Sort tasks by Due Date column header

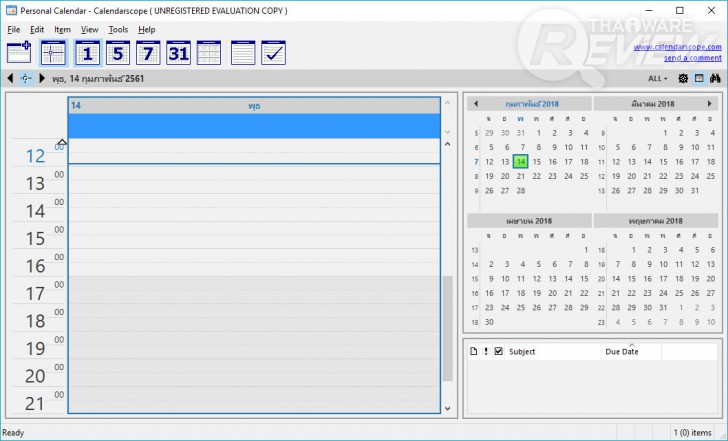(631, 351)
